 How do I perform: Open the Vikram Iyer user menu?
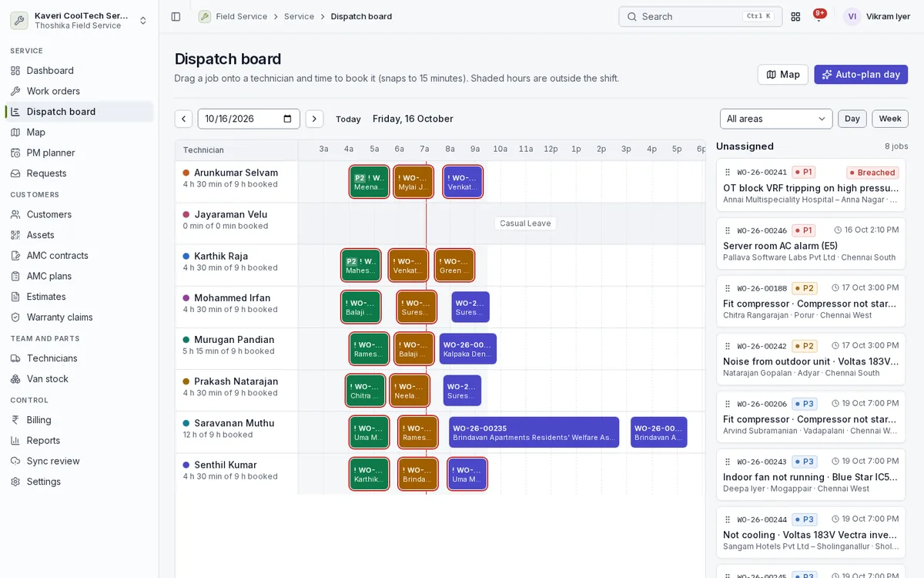point(877,16)
